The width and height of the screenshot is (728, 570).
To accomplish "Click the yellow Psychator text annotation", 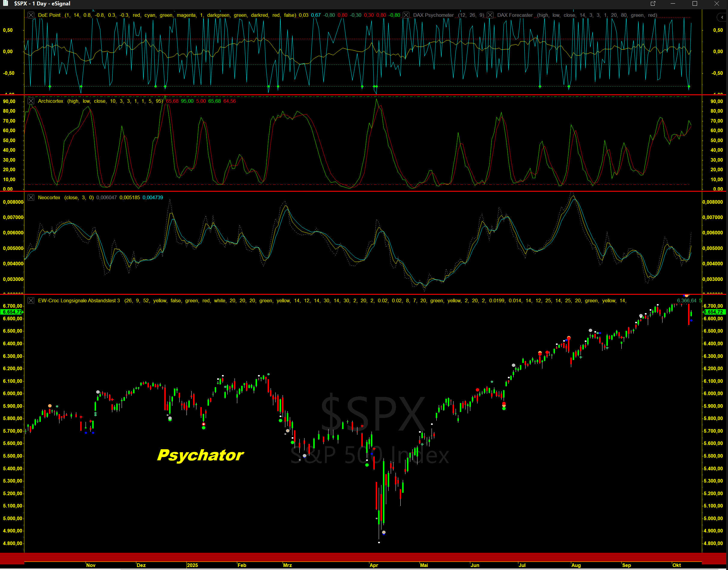I will 200,455.
